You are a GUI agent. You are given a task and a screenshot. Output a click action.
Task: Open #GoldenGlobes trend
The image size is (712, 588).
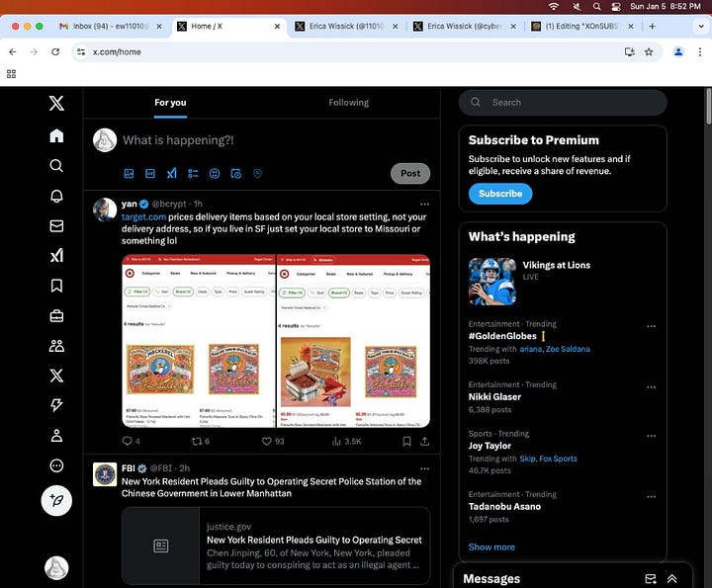point(502,336)
